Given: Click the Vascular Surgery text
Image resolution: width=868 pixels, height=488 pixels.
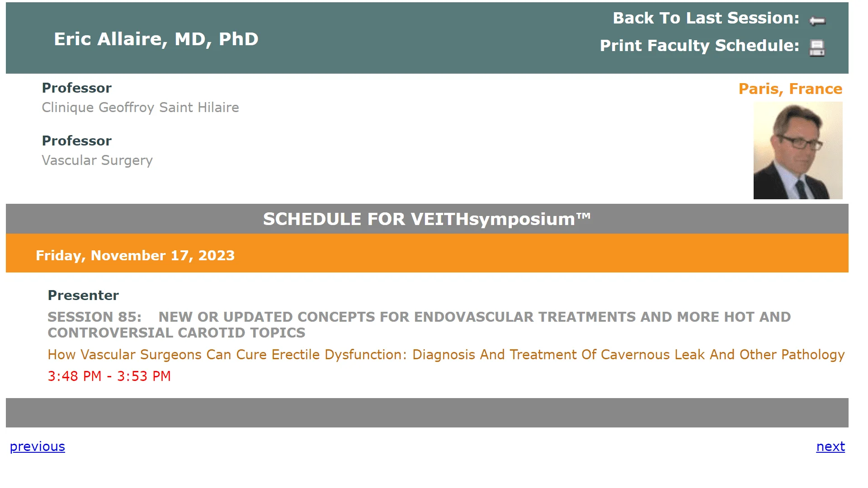Looking at the screenshot, I should pos(97,160).
